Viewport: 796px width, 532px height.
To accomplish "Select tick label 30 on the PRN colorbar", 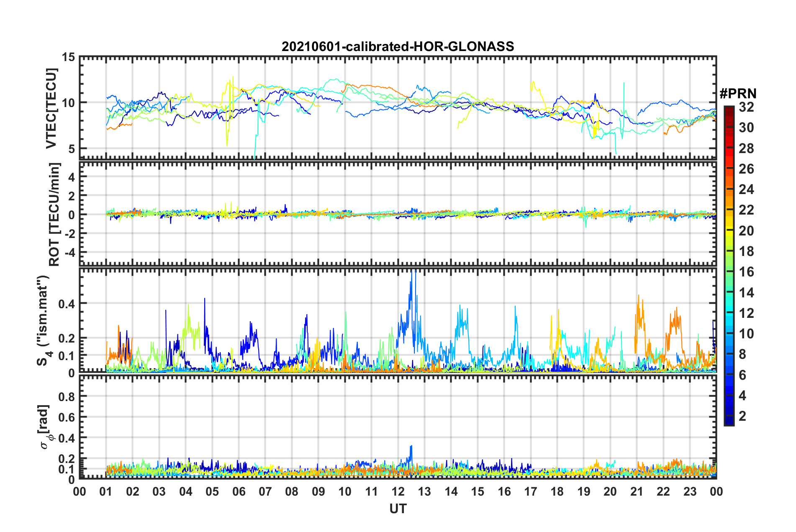I will (746, 128).
